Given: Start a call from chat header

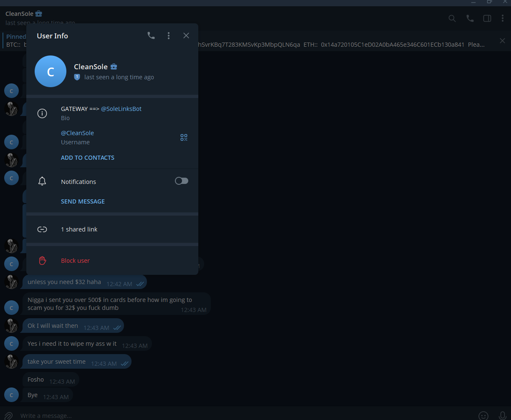Looking at the screenshot, I should pos(470,18).
